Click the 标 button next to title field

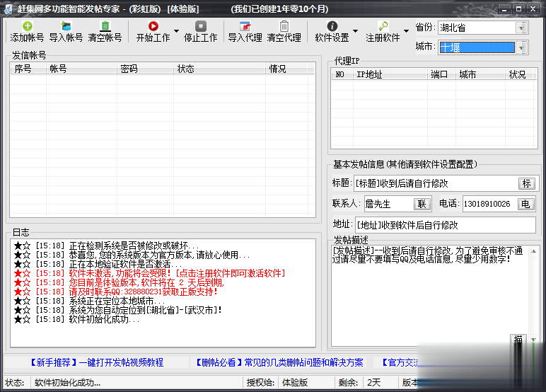coord(526,183)
